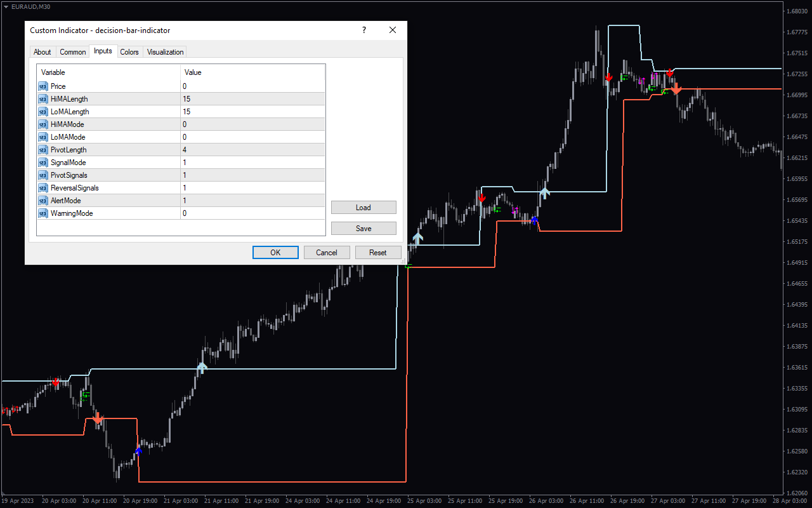Open the EURAUD,M30 chart menu arrow

point(6,6)
